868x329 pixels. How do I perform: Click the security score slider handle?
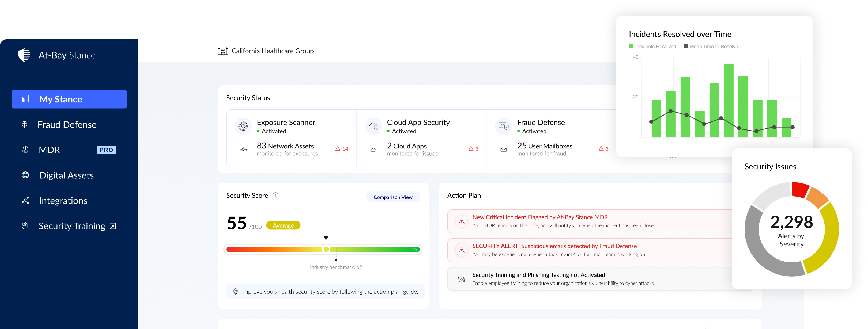pyautogui.click(x=326, y=250)
